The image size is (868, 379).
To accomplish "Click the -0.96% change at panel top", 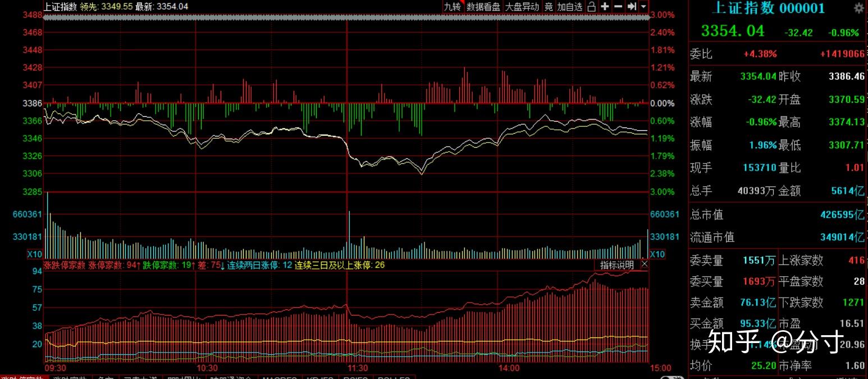I will pos(843,33).
